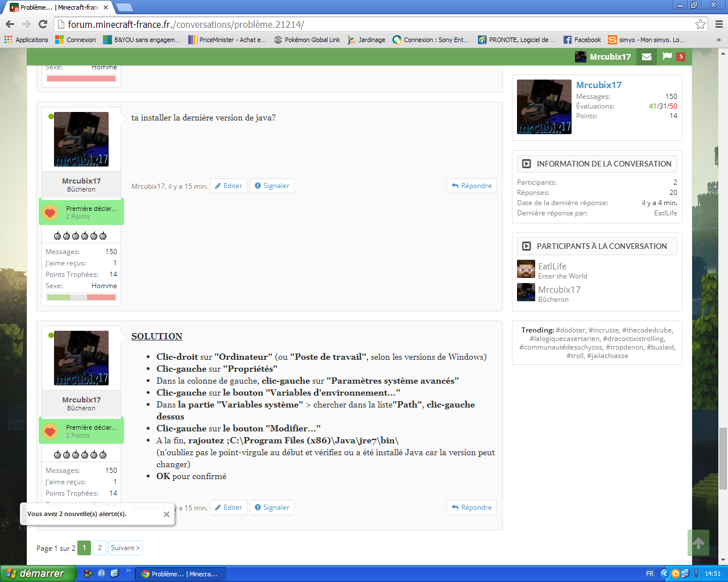Collapse the Information de la conversation panel

click(x=527, y=164)
